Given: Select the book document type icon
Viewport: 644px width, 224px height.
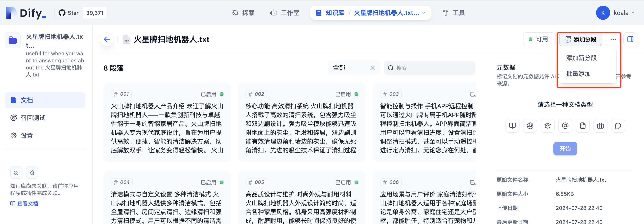Looking at the screenshot, I should tap(512, 125).
